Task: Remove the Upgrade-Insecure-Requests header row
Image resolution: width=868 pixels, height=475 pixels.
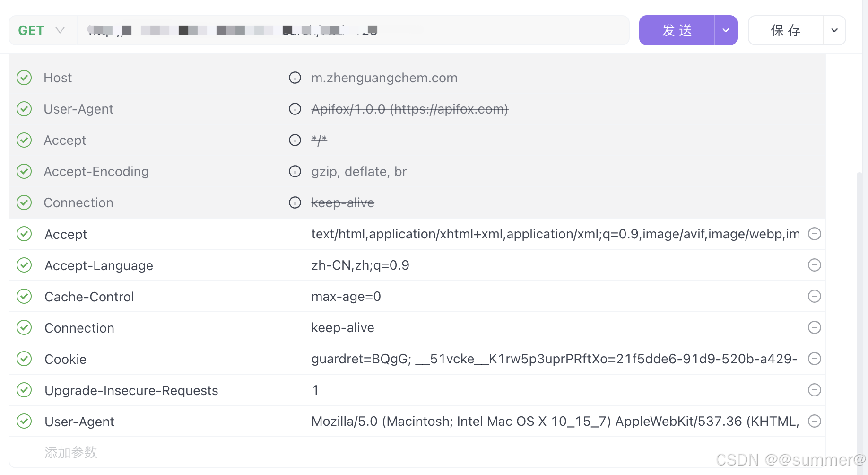Action: click(814, 390)
